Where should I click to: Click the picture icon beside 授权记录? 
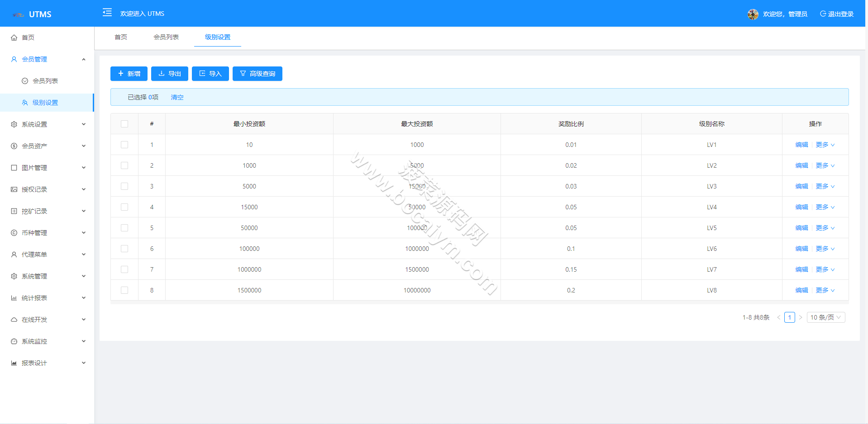pos(14,189)
